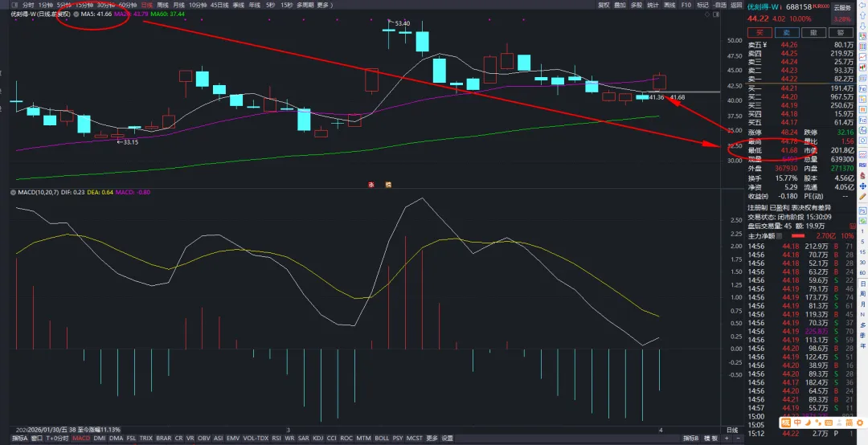The image size is (868, 445).
Task: Switch to the 年线 timeframe
Action: [254, 5]
